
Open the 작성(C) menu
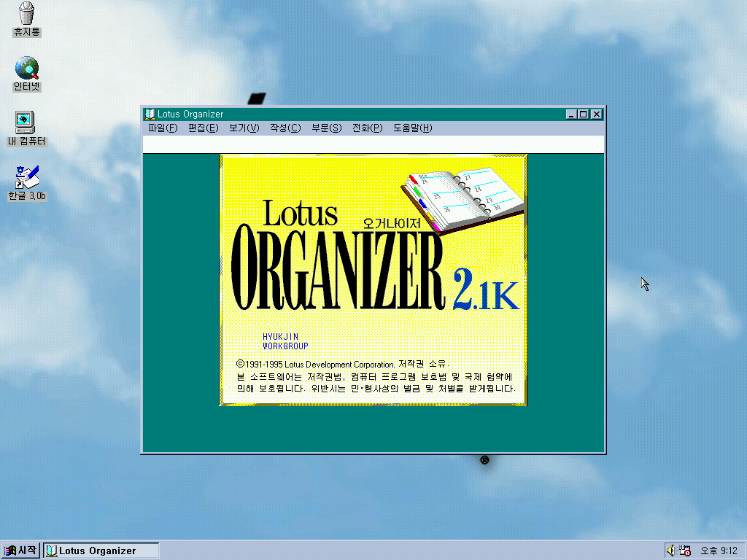point(285,128)
